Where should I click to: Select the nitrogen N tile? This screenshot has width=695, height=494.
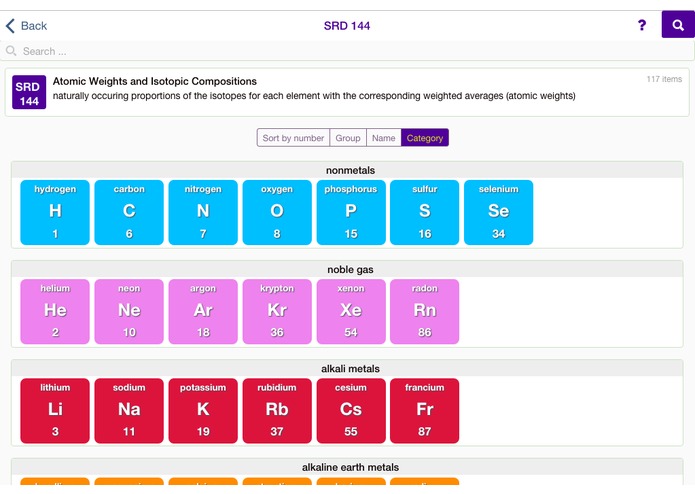click(x=203, y=212)
